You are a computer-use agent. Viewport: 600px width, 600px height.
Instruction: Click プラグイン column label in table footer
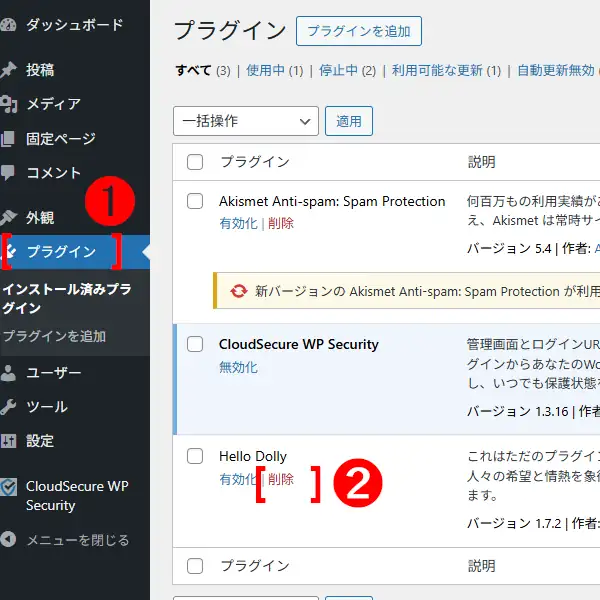[255, 566]
